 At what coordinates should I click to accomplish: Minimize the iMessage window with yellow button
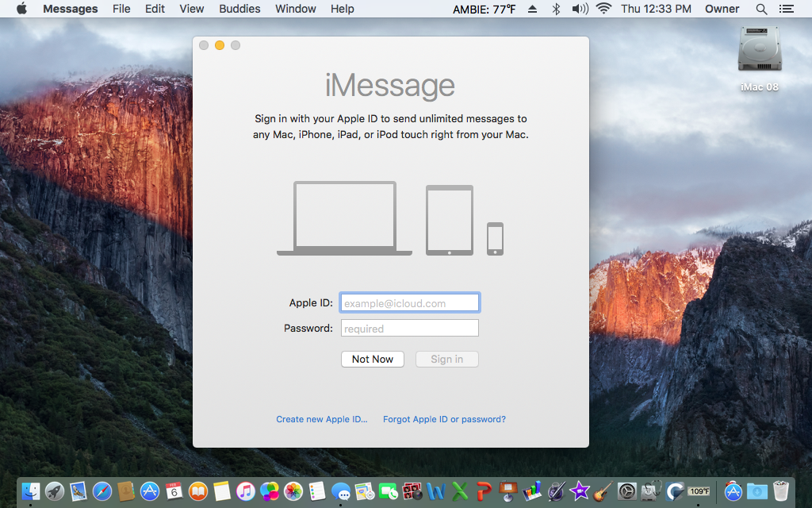(x=220, y=45)
